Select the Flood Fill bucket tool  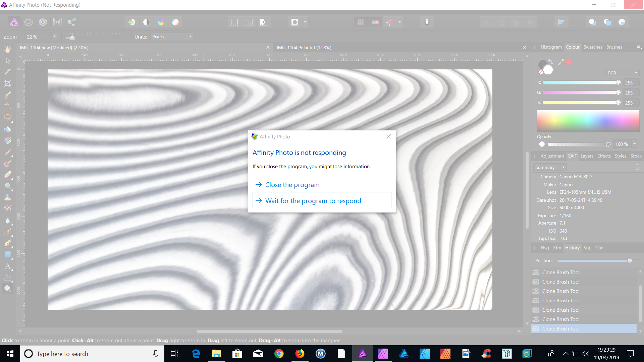pos(8,129)
